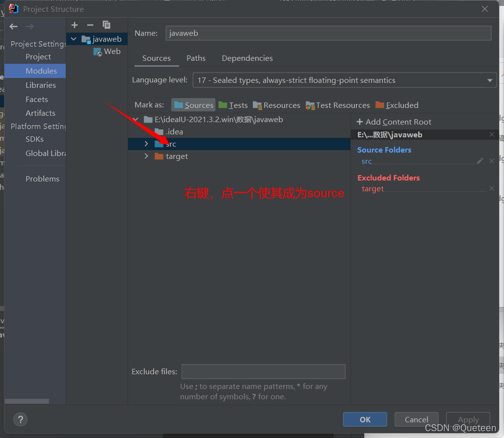This screenshot has height=438, width=504.
Task: Open Project settings
Action: (38, 57)
